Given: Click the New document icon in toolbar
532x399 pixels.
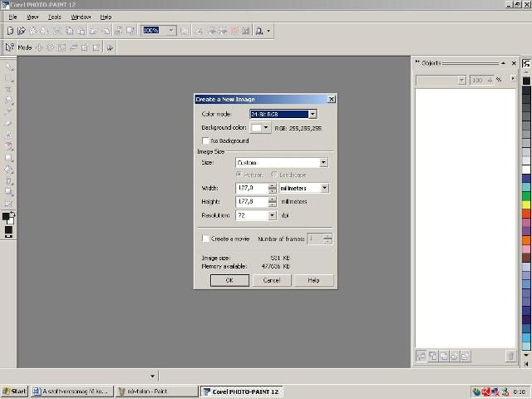Looking at the screenshot, I should [x=10, y=31].
